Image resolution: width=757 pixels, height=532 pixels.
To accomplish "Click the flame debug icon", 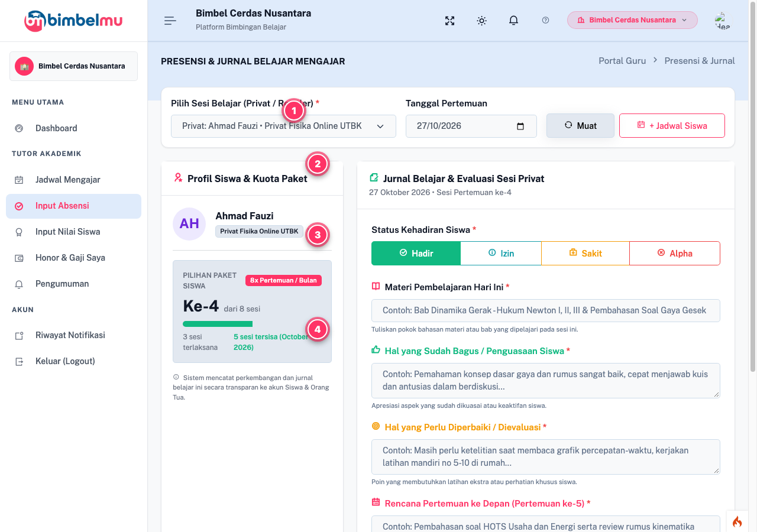I will (x=737, y=521).
